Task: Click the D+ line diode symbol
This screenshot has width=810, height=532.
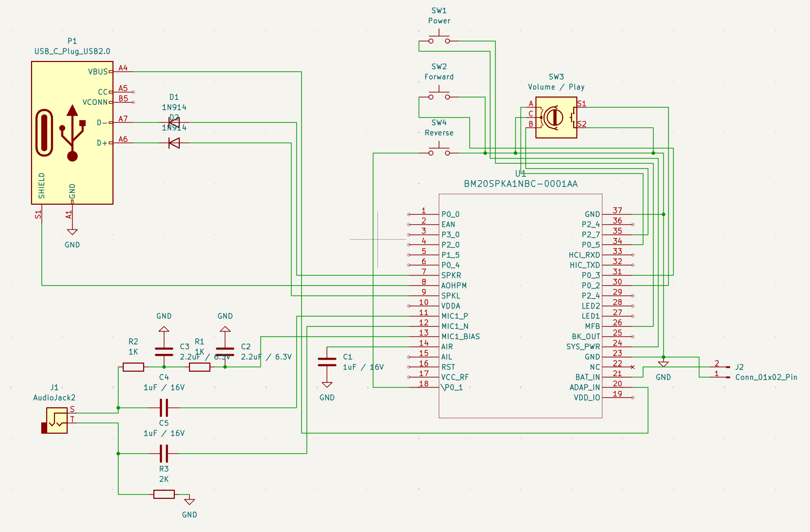Action: (174, 143)
